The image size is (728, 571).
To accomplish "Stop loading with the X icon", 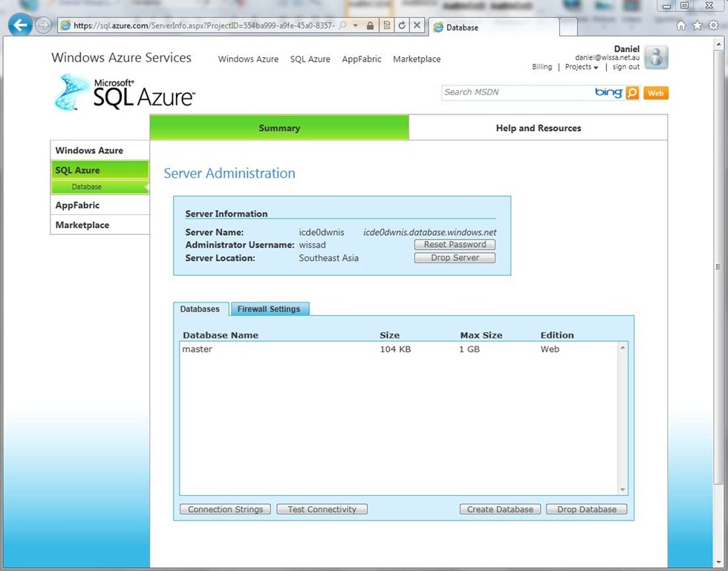I will pyautogui.click(x=417, y=25).
